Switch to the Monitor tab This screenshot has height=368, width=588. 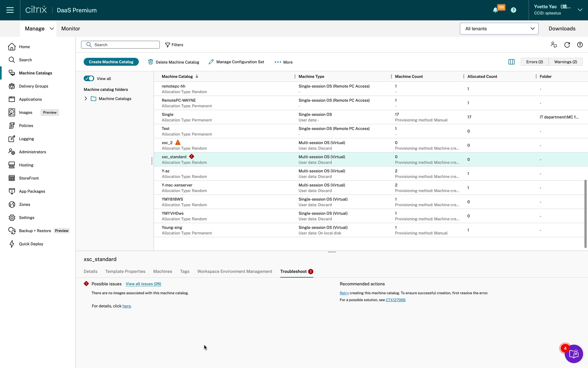(71, 28)
